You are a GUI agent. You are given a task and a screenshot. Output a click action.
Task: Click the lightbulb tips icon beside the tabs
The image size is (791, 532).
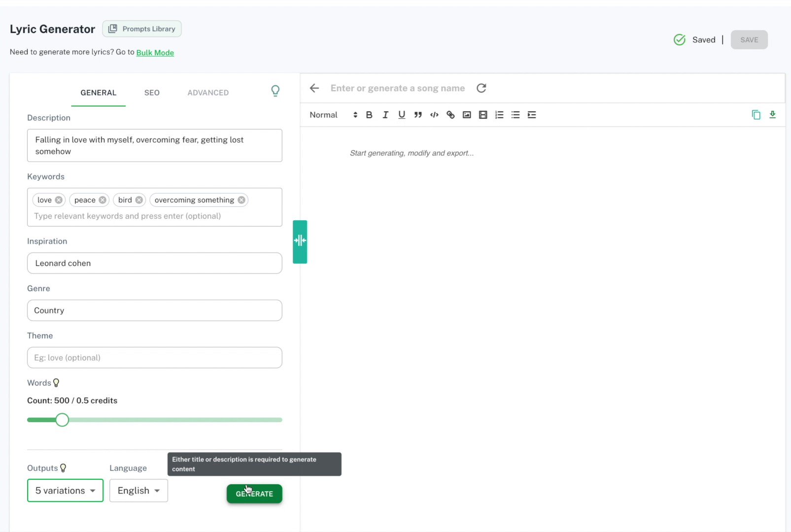[x=275, y=91]
